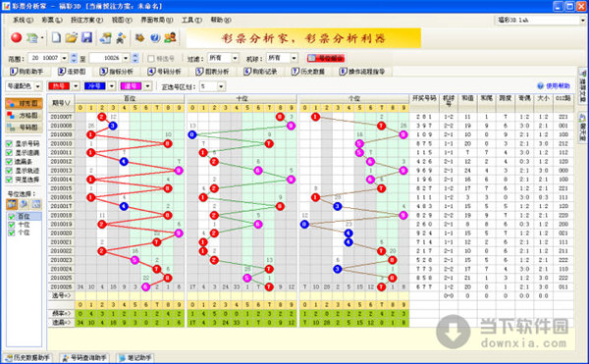Uncheck the 十位 position checkbox
589x364 pixels.
tap(11, 225)
